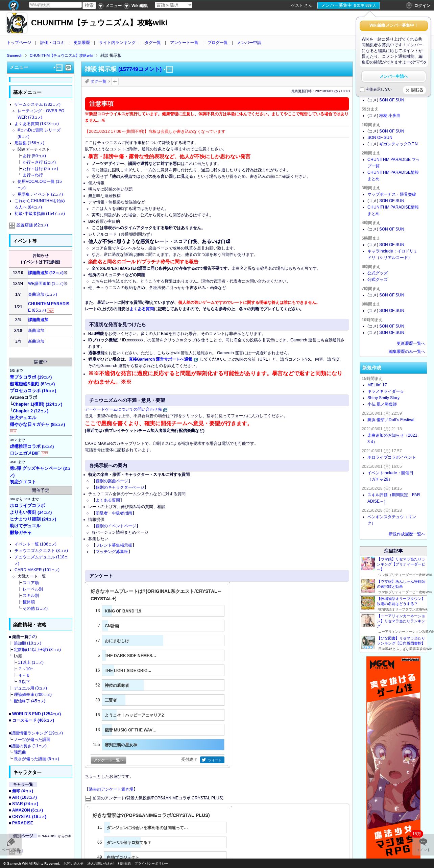
Task: Open the 新規作成履歴一覧へ link
Action: tap(407, 534)
